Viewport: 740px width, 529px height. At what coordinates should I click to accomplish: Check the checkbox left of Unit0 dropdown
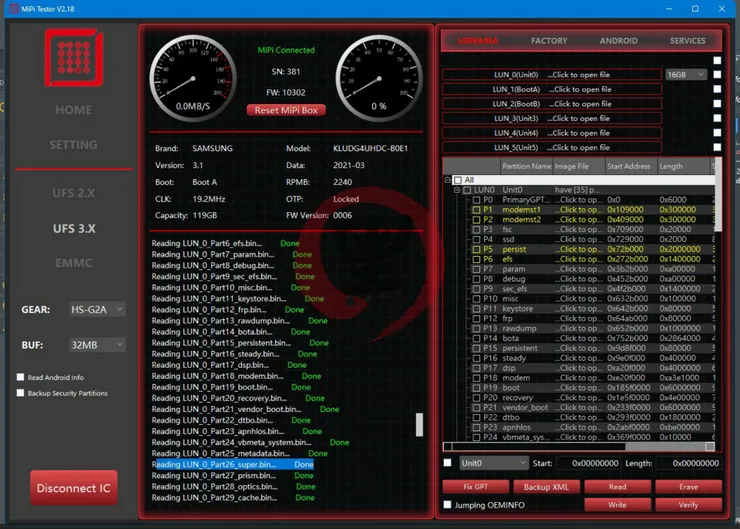point(447,463)
